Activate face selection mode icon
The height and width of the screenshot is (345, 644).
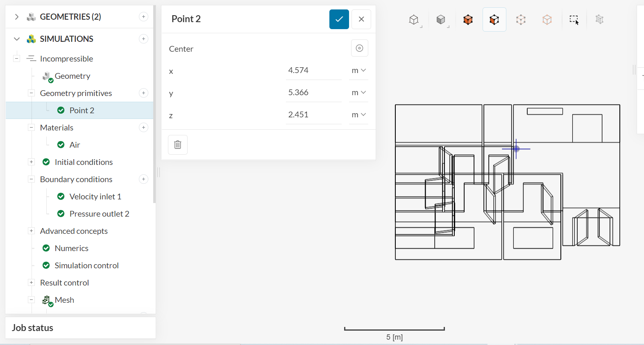pyautogui.click(x=494, y=20)
